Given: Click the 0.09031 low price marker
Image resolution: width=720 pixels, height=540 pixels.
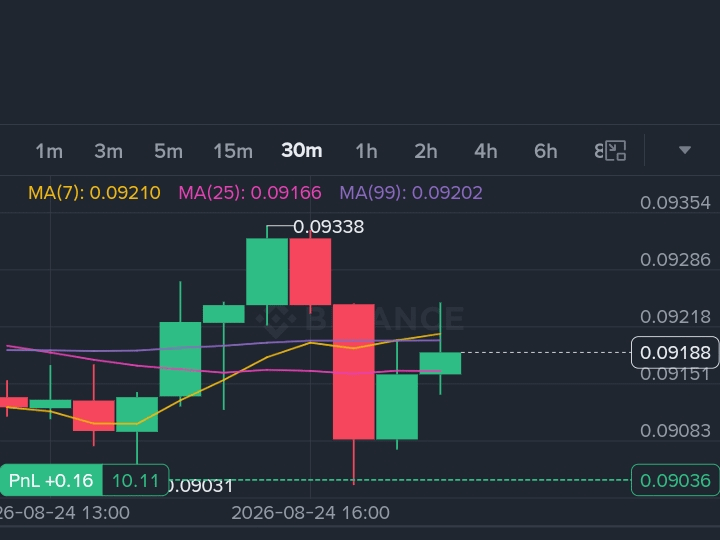Looking at the screenshot, I should point(201,486).
